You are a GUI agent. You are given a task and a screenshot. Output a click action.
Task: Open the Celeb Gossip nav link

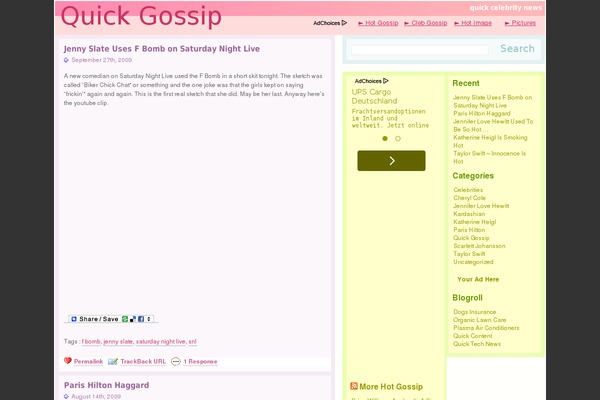[x=426, y=23]
